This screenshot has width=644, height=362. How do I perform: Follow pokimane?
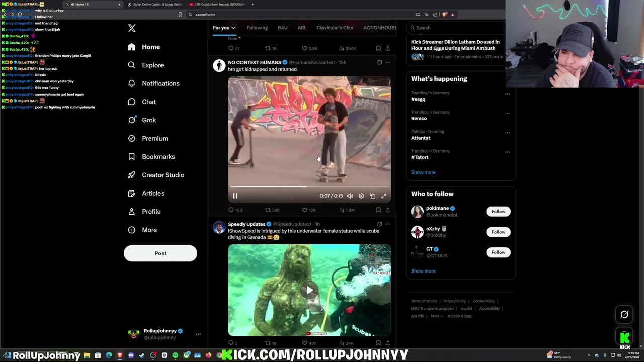tap(498, 212)
